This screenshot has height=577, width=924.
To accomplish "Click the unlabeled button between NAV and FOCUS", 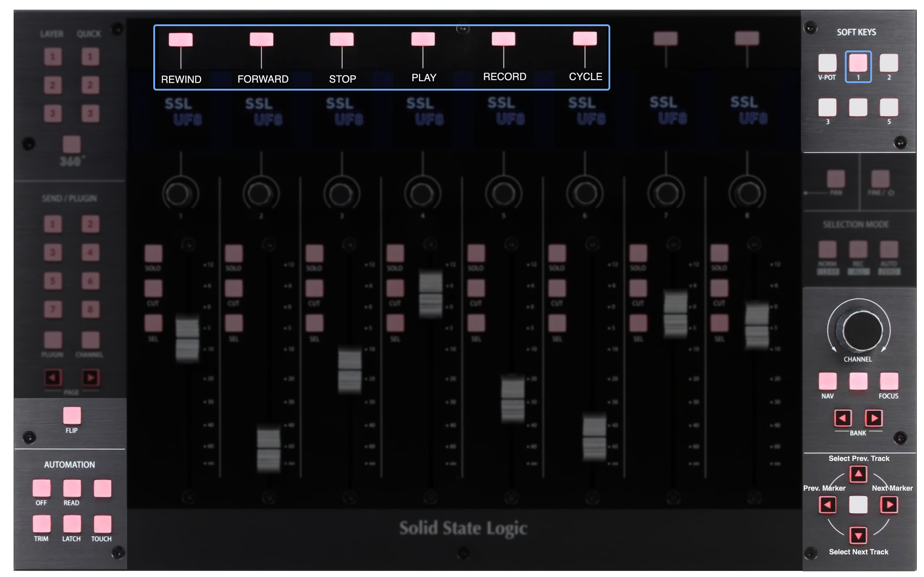I will tap(858, 381).
